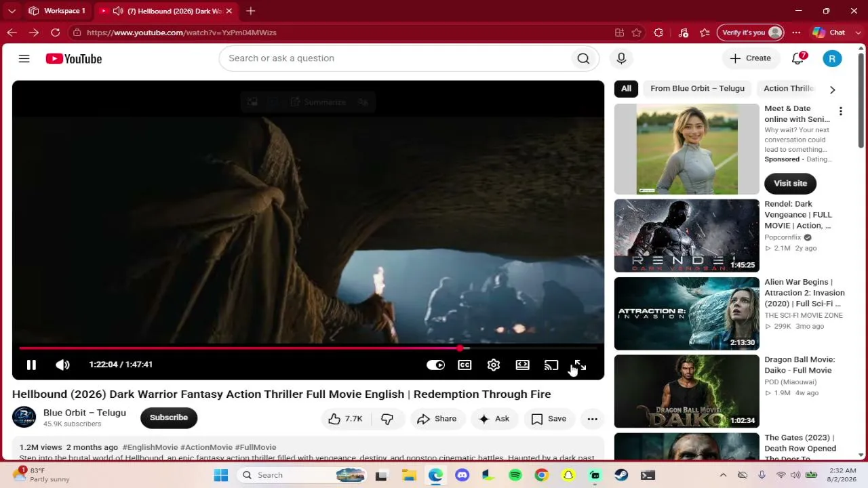868x488 pixels.
Task: Toggle the autoplay switch in the player
Action: pyautogui.click(x=435, y=365)
